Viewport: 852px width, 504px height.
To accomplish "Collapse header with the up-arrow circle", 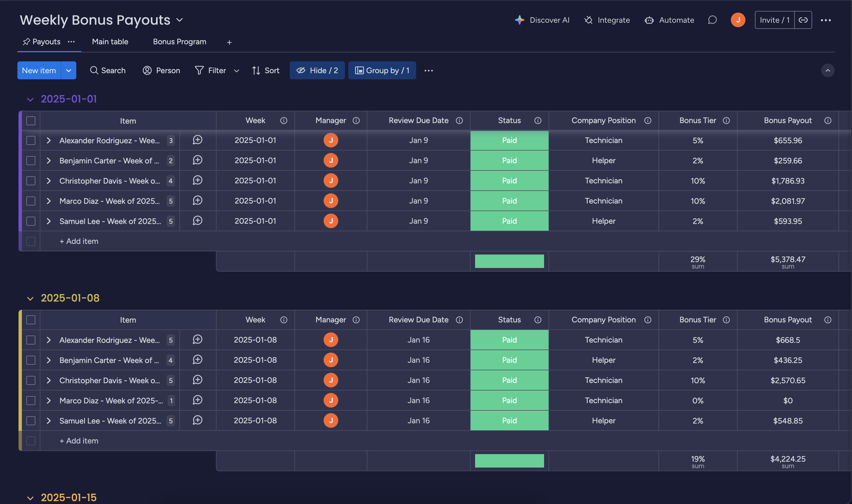I will 828,71.
